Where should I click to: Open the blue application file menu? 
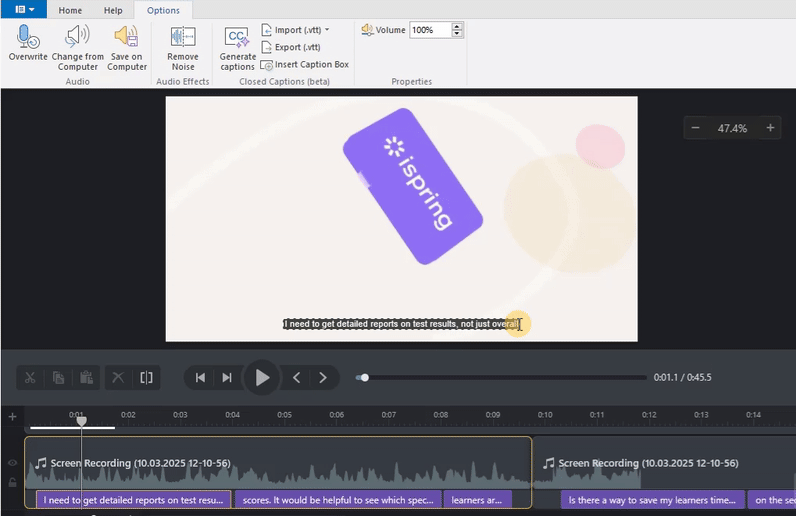click(24, 9)
